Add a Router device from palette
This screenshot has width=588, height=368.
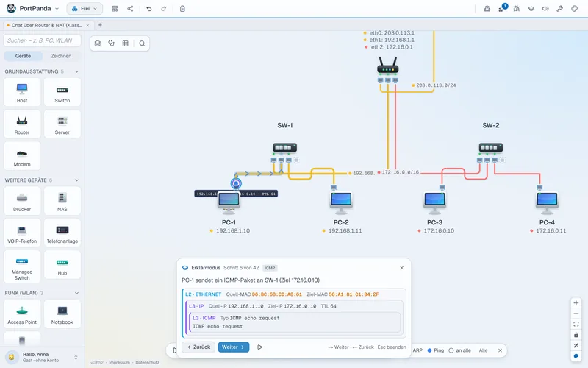(x=22, y=124)
